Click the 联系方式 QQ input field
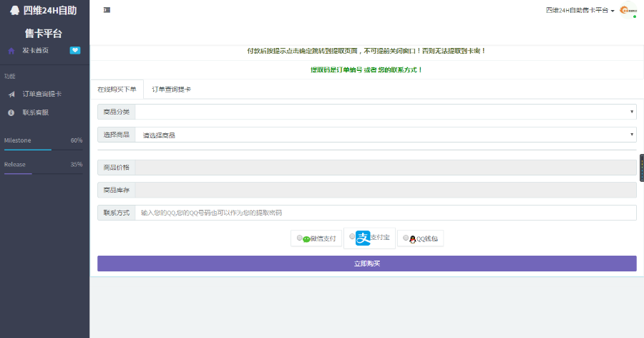Image resolution: width=644 pixels, height=338 pixels. [x=386, y=213]
